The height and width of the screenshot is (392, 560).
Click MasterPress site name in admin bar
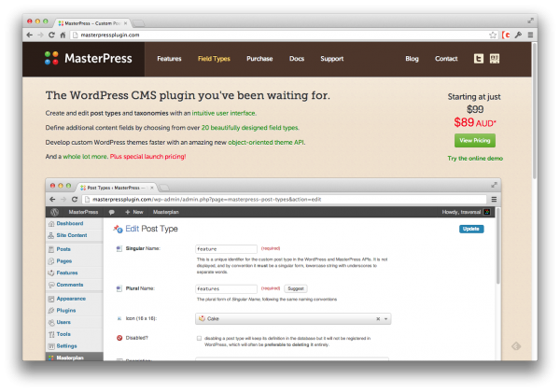[83, 212]
